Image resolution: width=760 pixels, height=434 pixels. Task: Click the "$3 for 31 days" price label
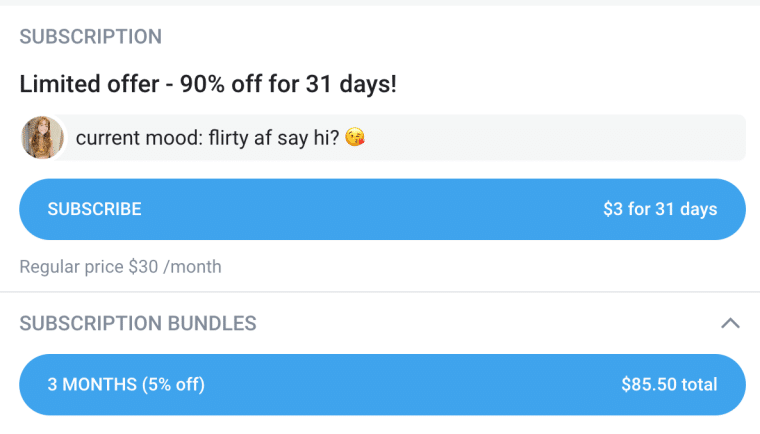[x=660, y=209]
